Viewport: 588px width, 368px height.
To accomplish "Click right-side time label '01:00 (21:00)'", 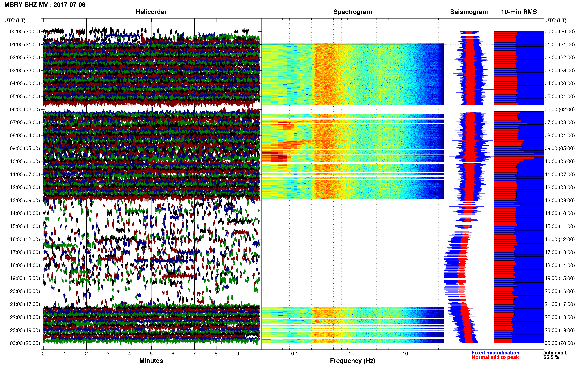I will tap(560, 45).
